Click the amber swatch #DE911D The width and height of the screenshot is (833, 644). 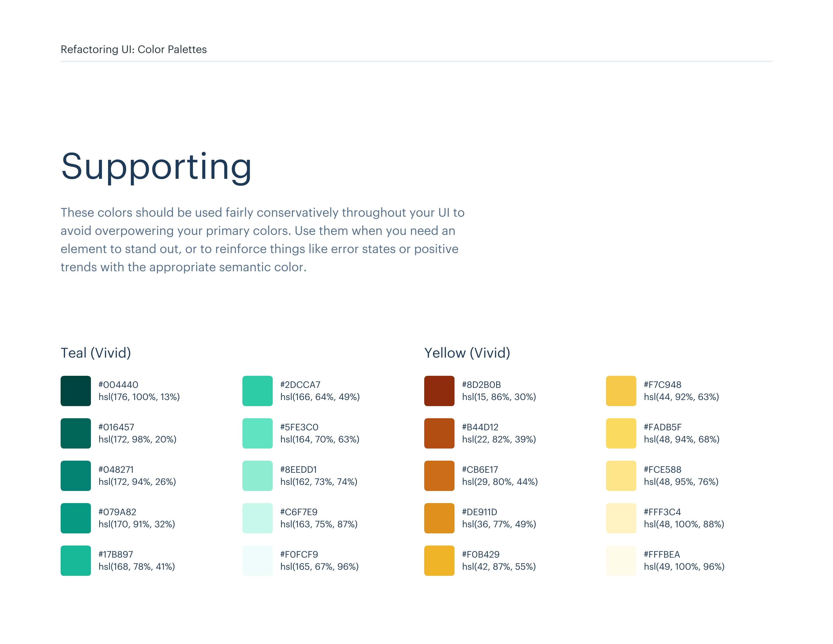(x=439, y=518)
